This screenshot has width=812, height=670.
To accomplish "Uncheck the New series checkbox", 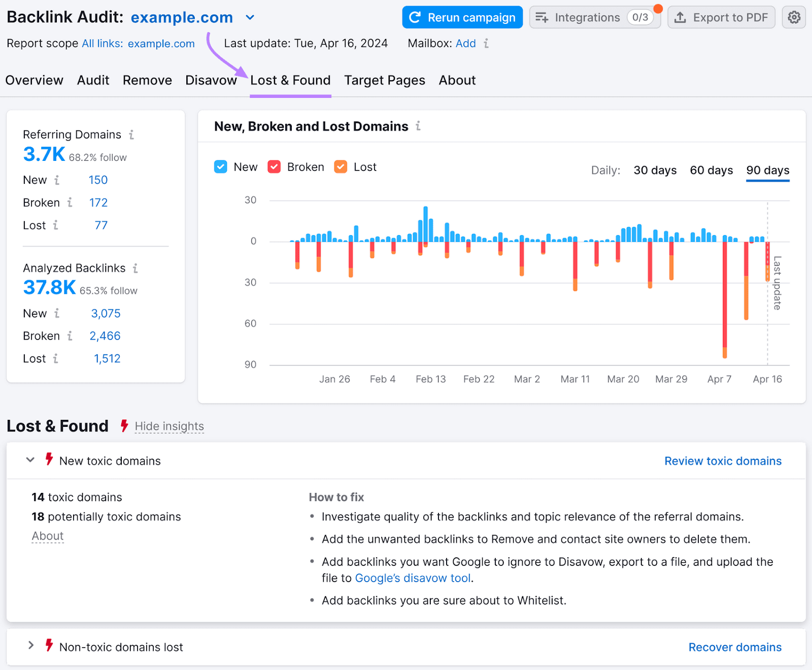I will tap(220, 166).
